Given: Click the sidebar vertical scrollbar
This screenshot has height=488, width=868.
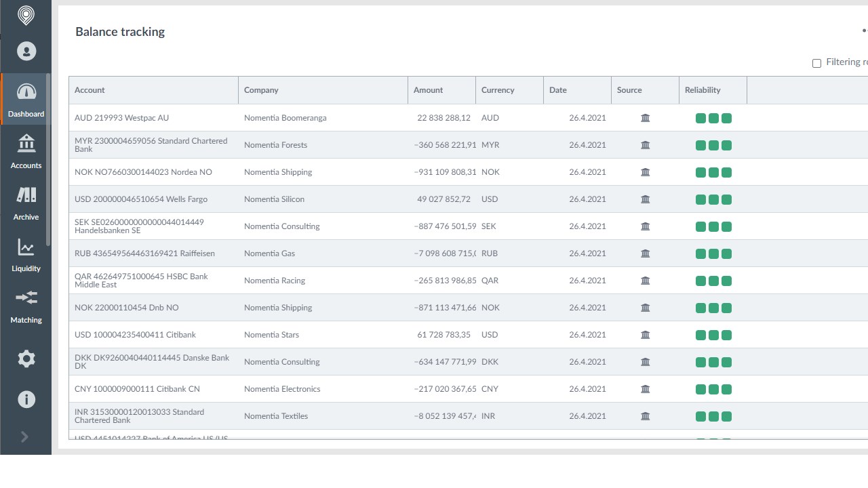Looking at the screenshot, I should pos(48,159).
